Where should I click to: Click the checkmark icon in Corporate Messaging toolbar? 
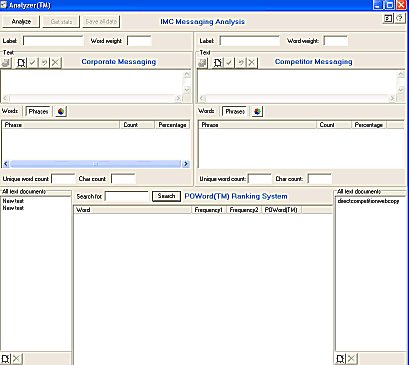click(32, 62)
